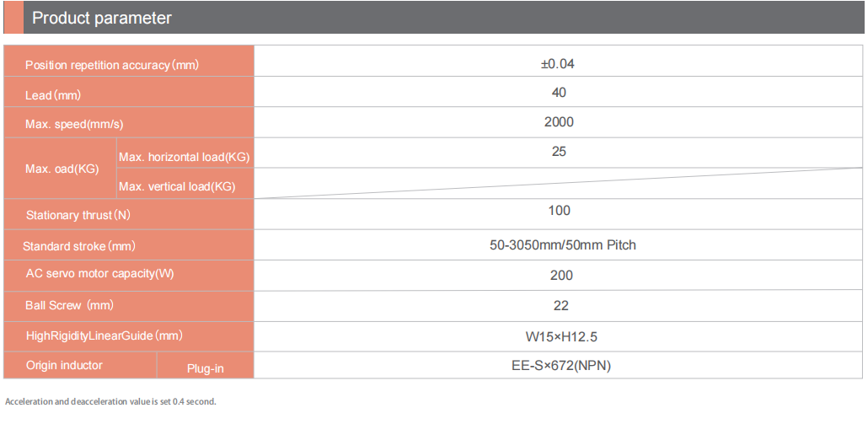Click the Stationary thrust (N) label
The width and height of the screenshot is (868, 424).
click(x=78, y=215)
